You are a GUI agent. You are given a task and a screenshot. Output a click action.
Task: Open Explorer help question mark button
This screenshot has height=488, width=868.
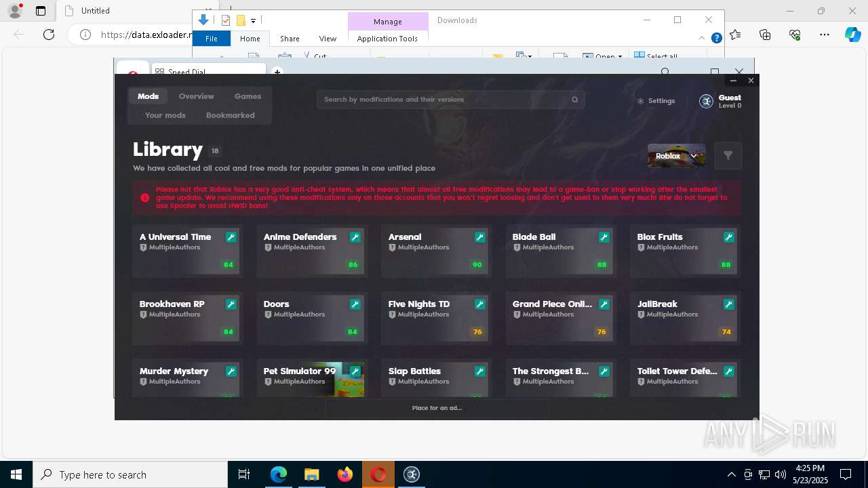click(716, 39)
